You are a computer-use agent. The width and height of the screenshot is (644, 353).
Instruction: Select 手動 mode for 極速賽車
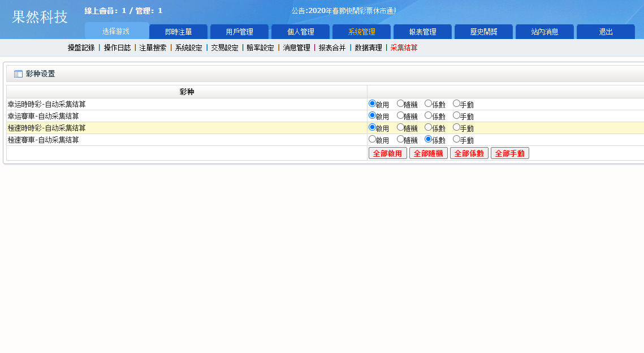point(455,139)
